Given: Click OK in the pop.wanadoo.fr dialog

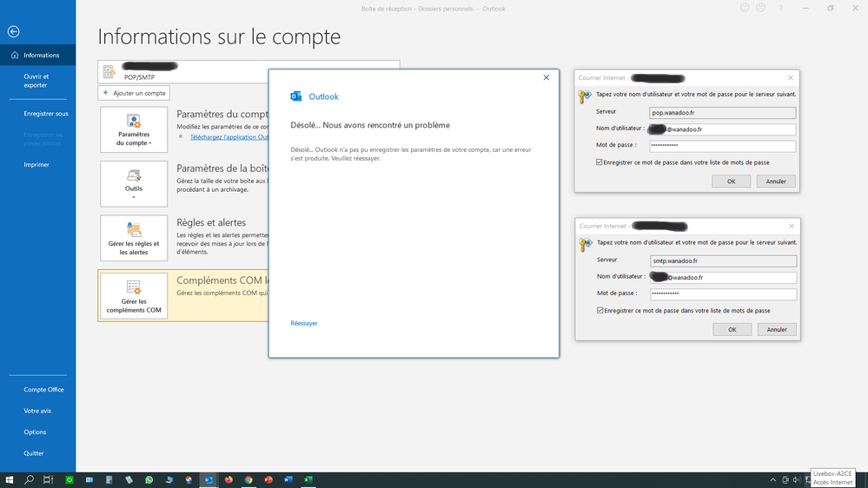Looking at the screenshot, I should click(x=732, y=181).
